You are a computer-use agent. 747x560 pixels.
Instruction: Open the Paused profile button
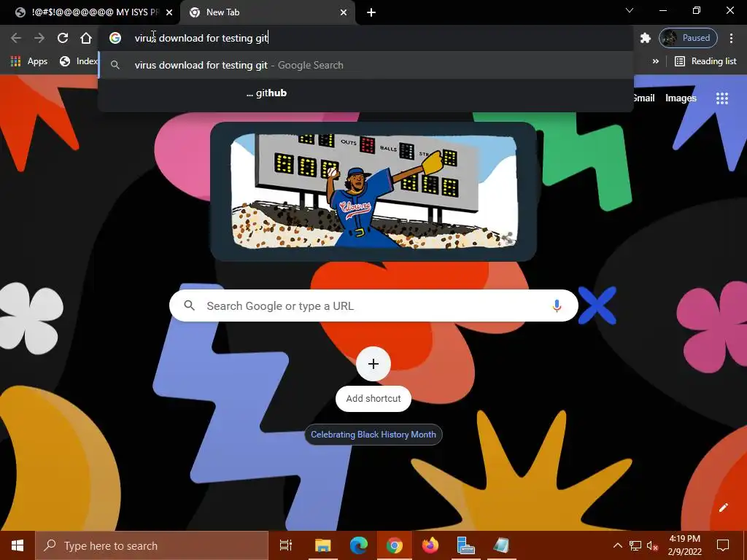688,38
